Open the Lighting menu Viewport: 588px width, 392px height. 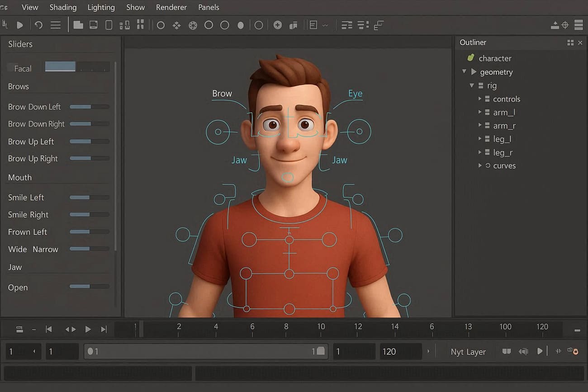pos(101,7)
